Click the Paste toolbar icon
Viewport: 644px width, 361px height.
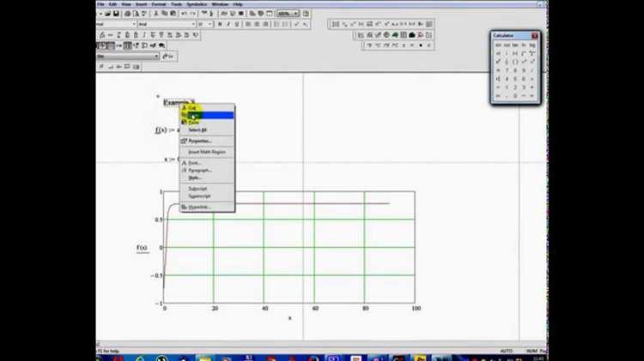[173, 14]
